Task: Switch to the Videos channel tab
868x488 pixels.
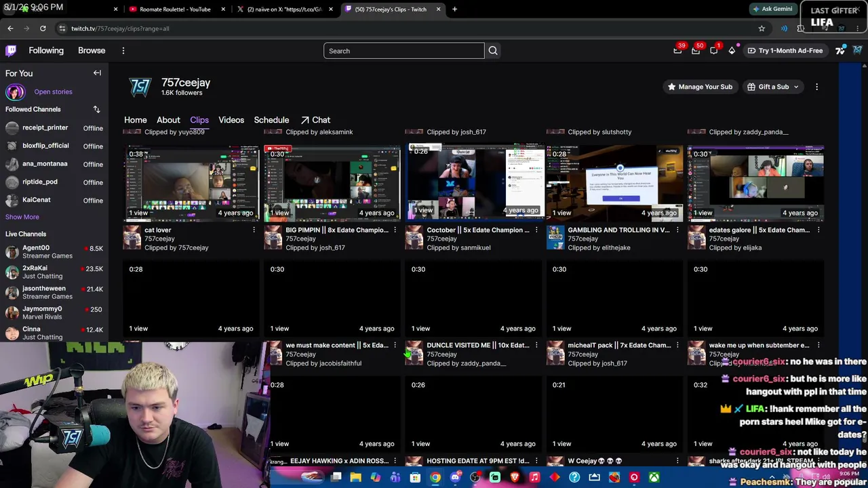Action: click(x=231, y=120)
